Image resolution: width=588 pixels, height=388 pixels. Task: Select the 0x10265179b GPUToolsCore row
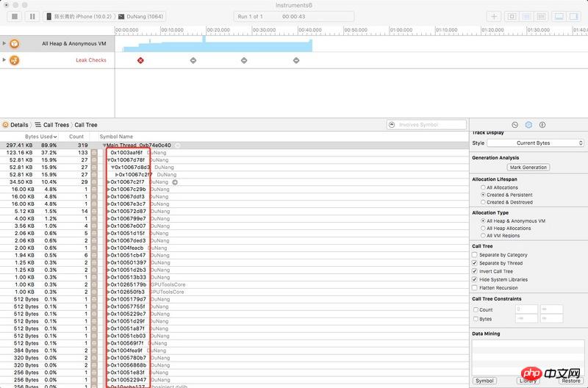(x=234, y=284)
